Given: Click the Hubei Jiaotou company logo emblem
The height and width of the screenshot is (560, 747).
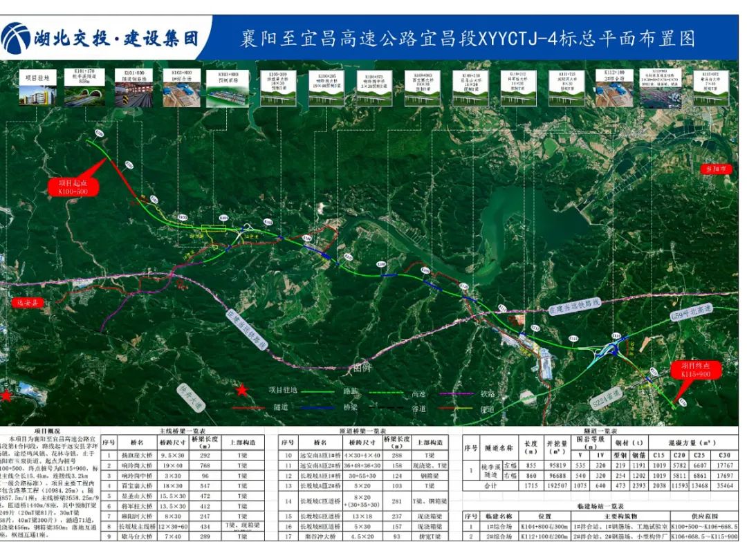Looking at the screenshot, I should coord(15,38).
